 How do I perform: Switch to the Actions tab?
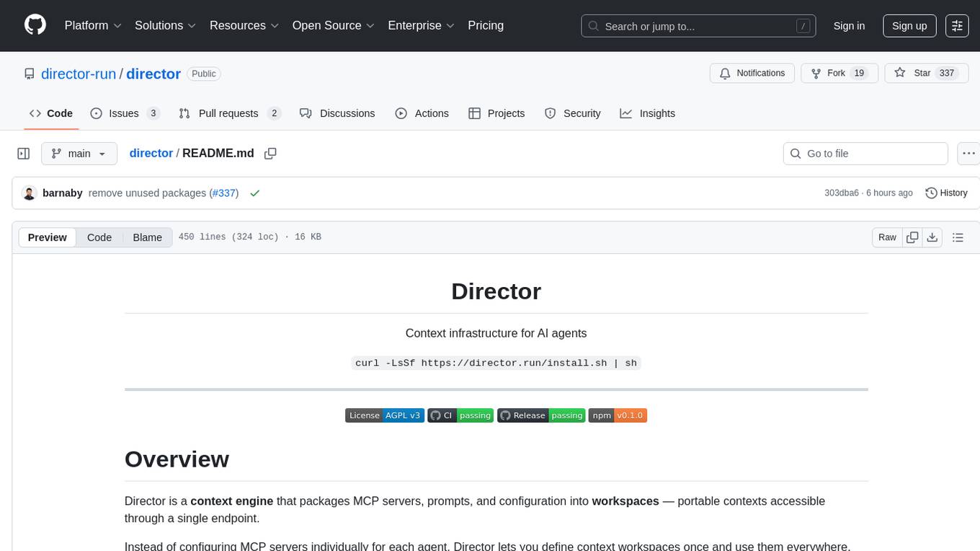422,113
